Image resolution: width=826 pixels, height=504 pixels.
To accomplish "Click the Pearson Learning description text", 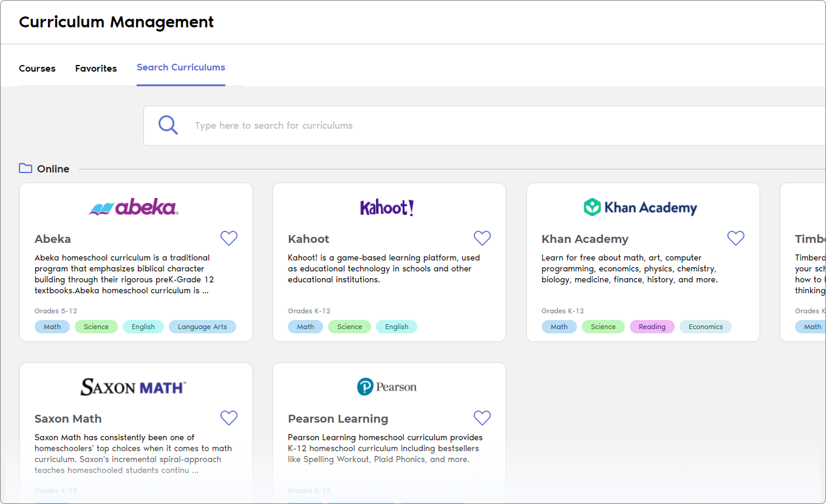I will click(385, 448).
